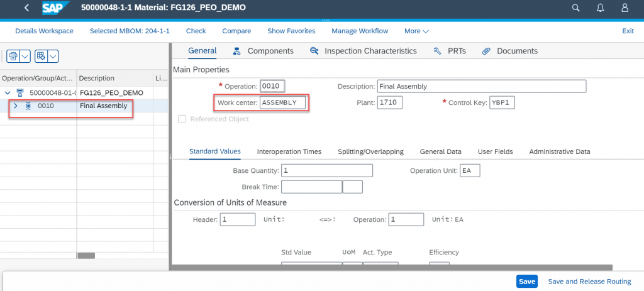This screenshot has width=644, height=291.
Task: Switch to the Components tab
Action: 263,52
